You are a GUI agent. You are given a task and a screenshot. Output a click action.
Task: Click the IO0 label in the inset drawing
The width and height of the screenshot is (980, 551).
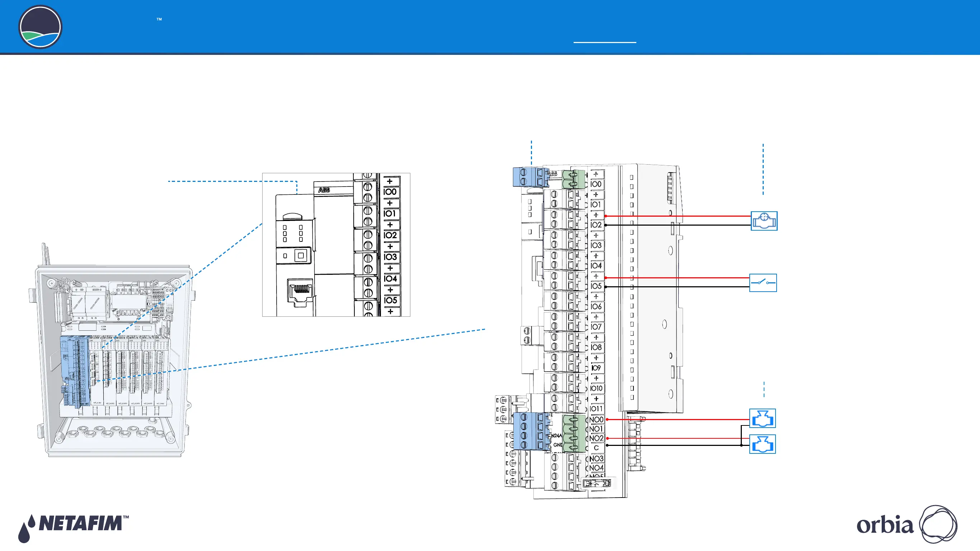point(390,192)
